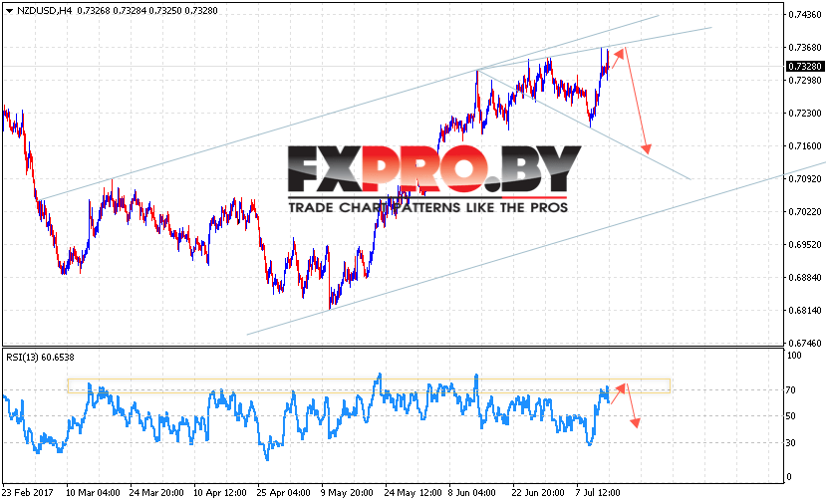This screenshot has height=504, width=826.
Task: Click the 10 Apr 12:00 time label
Action: (220, 493)
